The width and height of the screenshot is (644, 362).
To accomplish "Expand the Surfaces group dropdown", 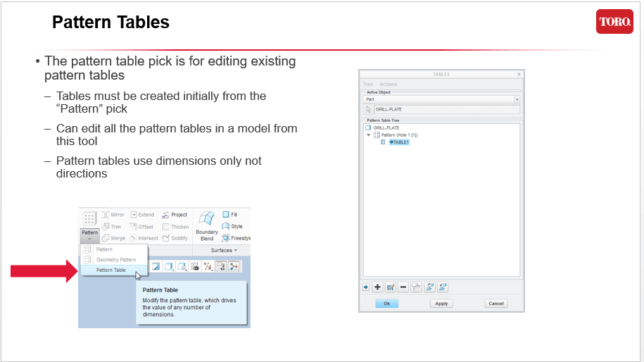I will (224, 250).
